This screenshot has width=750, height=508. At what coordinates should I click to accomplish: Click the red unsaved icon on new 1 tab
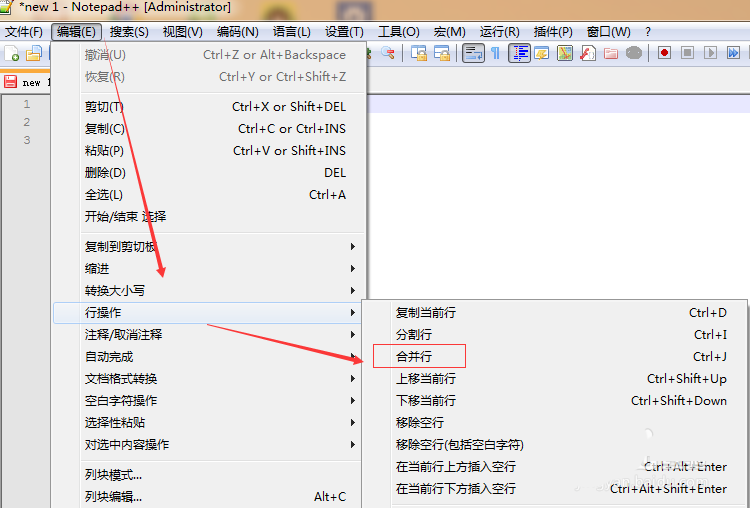[x=11, y=82]
